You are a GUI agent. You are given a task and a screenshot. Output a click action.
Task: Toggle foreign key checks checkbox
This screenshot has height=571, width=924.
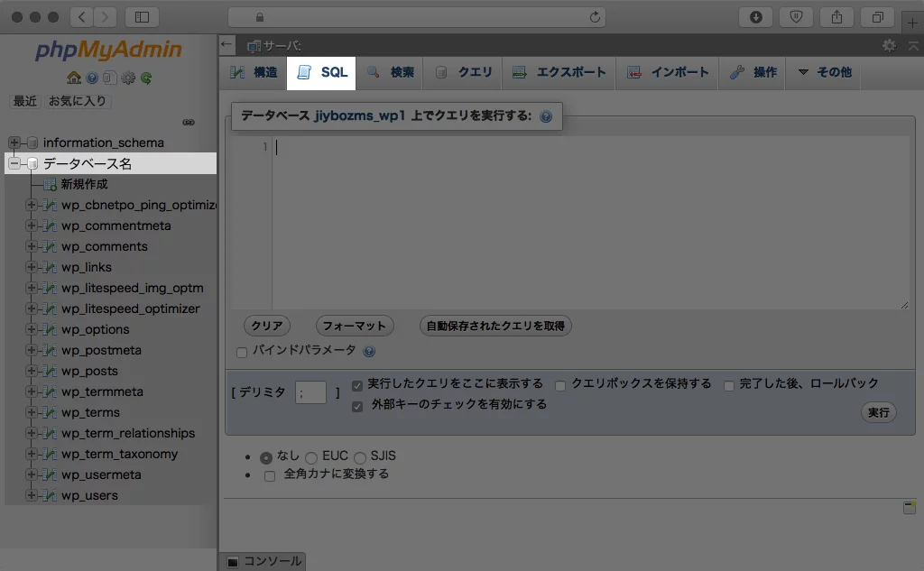click(357, 407)
